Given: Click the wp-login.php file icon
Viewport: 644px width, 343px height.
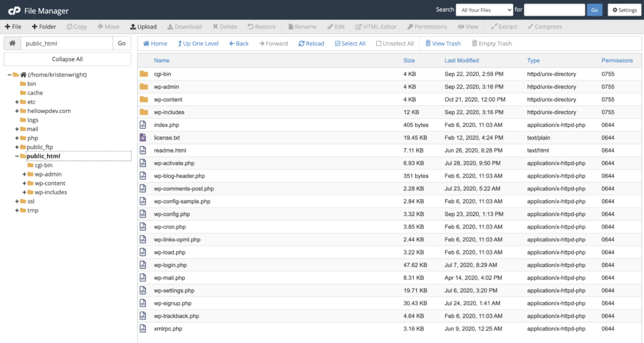Looking at the screenshot, I should tap(143, 264).
